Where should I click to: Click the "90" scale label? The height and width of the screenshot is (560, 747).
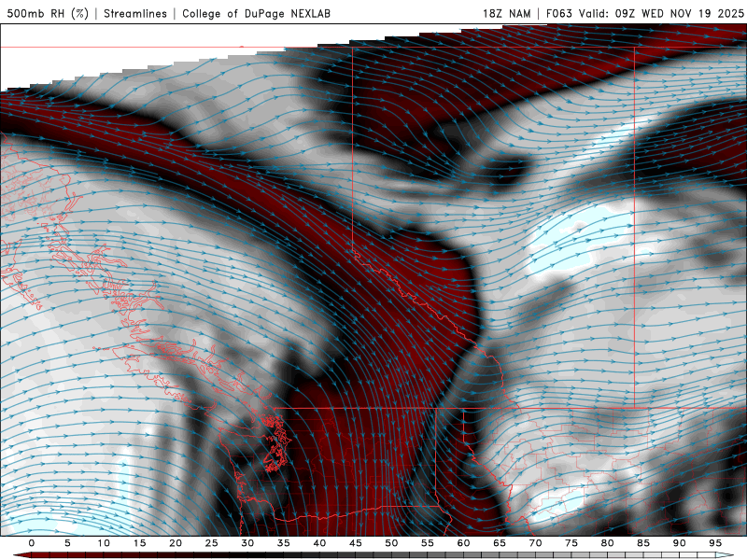pyautogui.click(x=679, y=543)
